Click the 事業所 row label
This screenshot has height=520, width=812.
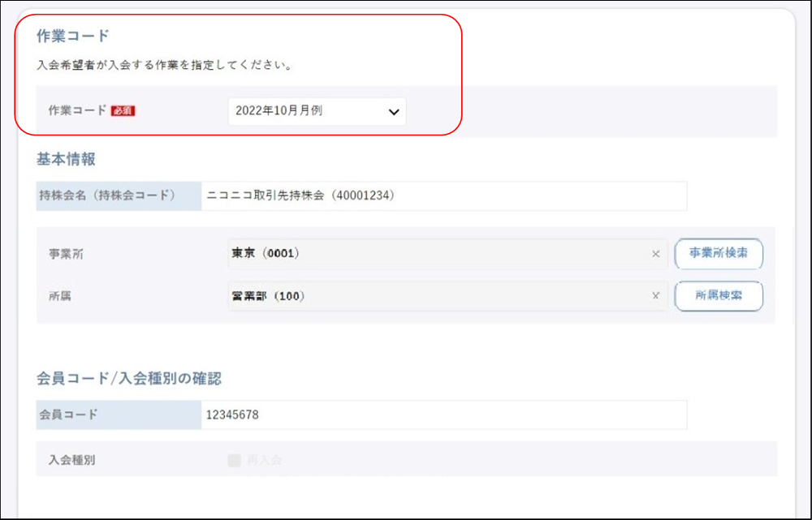tap(66, 254)
